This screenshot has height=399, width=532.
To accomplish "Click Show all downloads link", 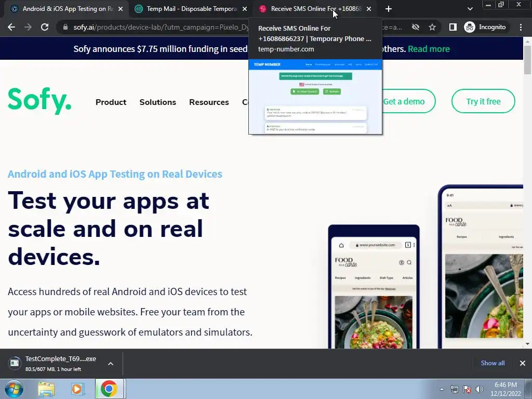I will (493, 363).
